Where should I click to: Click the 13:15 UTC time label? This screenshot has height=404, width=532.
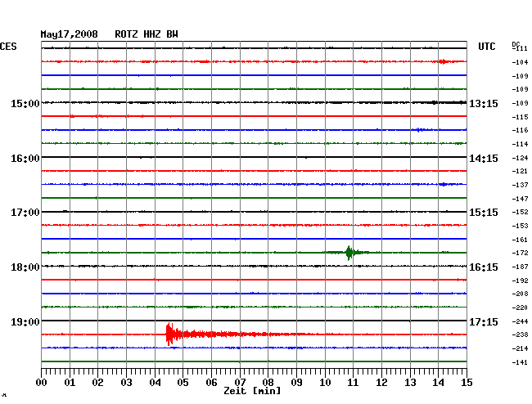click(x=484, y=103)
